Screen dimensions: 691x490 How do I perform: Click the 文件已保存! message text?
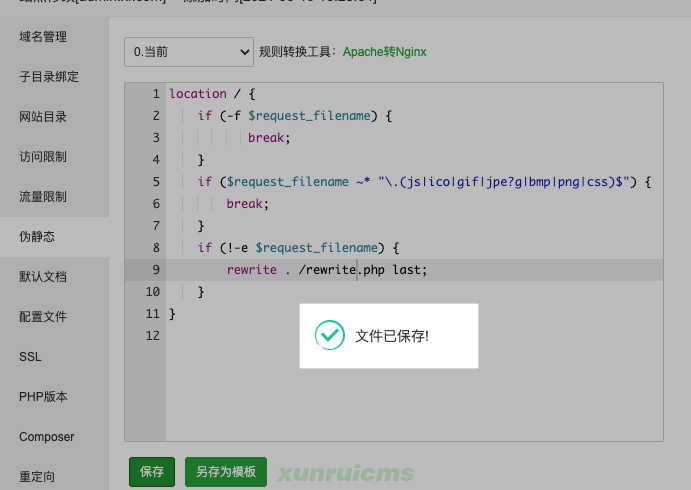pyautogui.click(x=392, y=336)
